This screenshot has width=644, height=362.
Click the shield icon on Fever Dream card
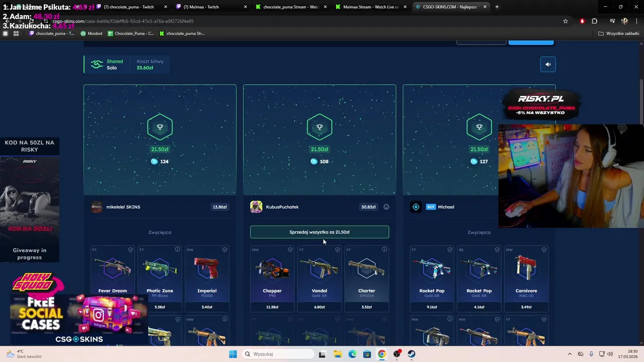point(130,250)
